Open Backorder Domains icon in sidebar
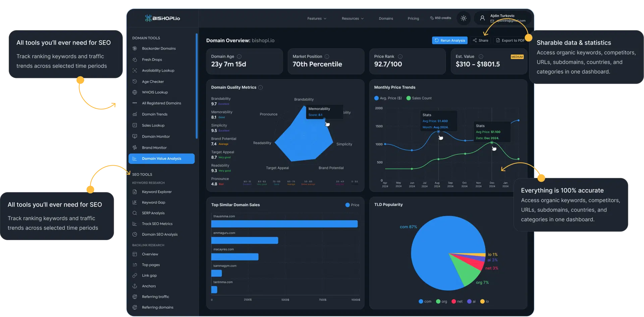The image size is (644, 317). pos(135,48)
